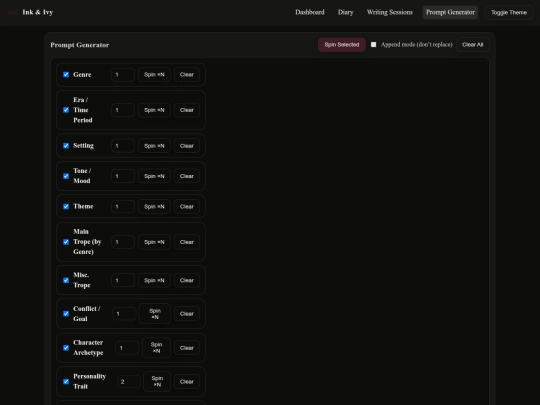Viewport: 540px width, 405px height.
Task: Clear the Tone / Mood row
Action: click(x=187, y=176)
